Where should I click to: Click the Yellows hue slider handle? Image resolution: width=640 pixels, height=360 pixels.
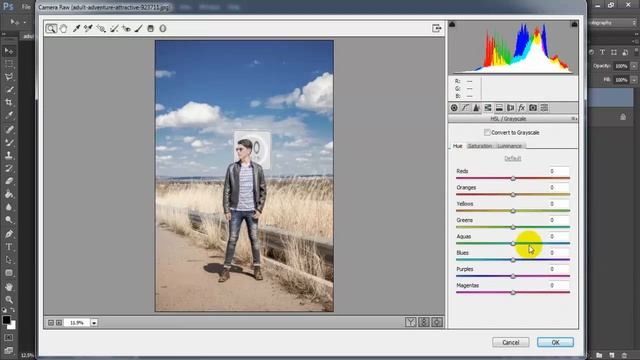[513, 211]
